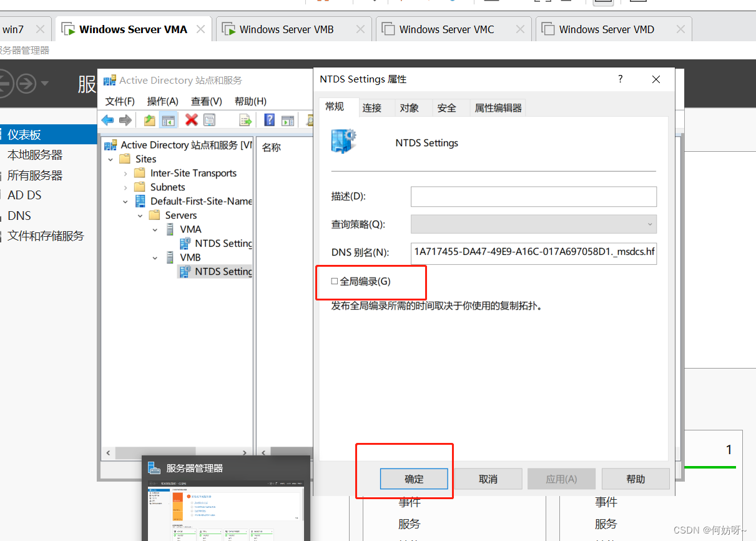756x541 pixels.
Task: Collapse the Sites tree node
Action: 110,159
